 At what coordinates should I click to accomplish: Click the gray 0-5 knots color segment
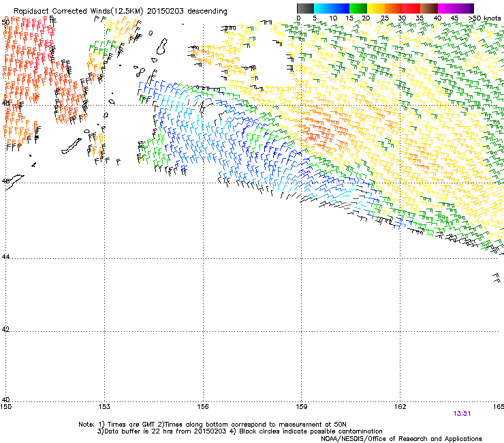305,8
